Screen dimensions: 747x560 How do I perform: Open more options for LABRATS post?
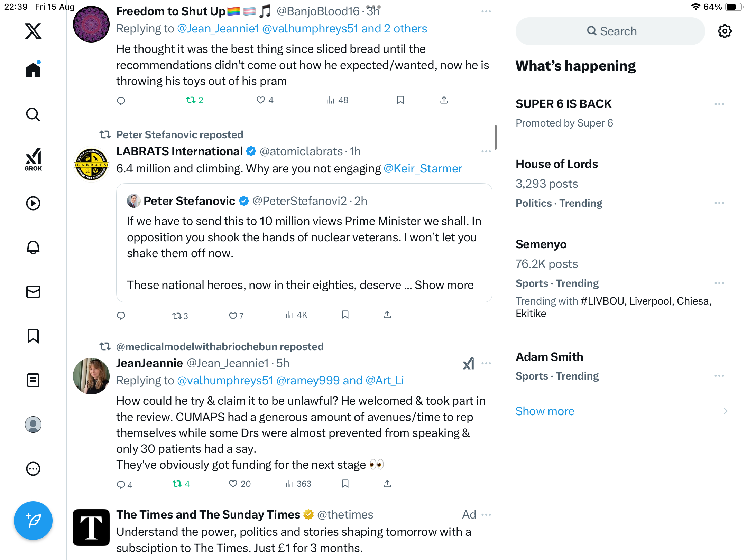[x=486, y=151]
